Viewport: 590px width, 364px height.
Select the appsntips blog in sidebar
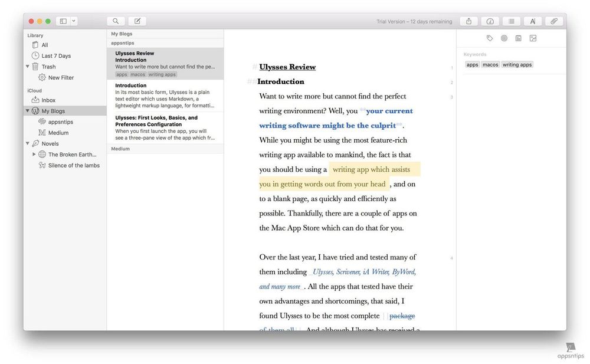tap(61, 122)
